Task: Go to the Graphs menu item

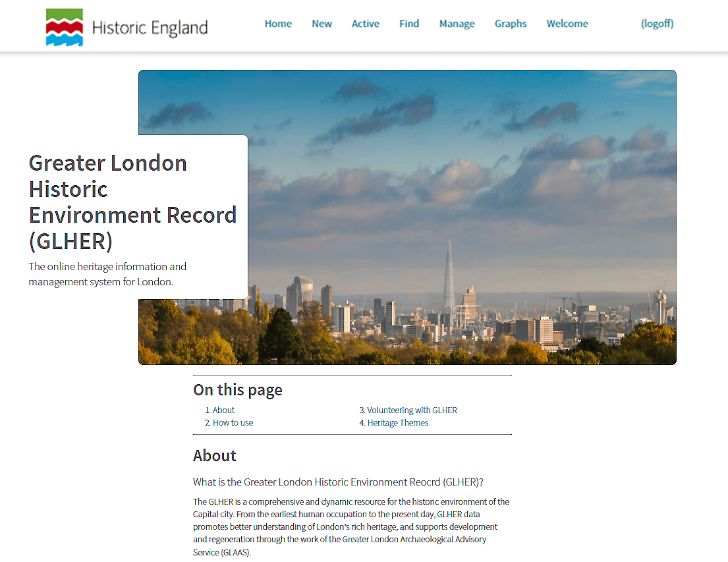Action: 511,24
